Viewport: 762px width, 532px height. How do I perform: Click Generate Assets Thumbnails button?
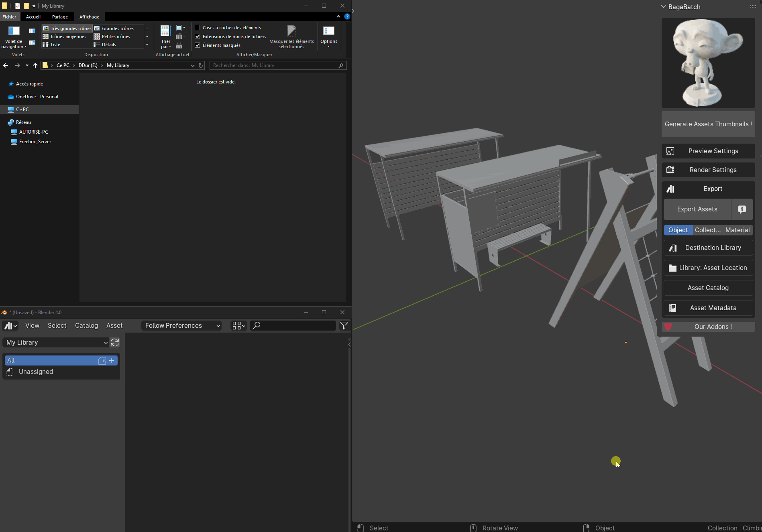pos(708,124)
